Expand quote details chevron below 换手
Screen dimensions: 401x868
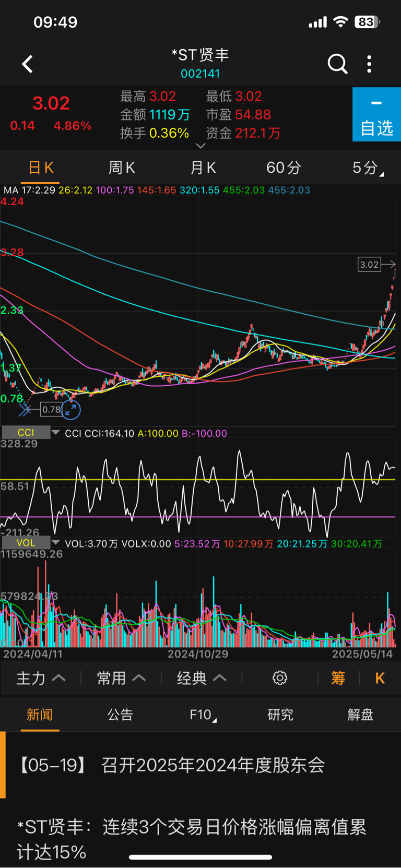click(200, 146)
